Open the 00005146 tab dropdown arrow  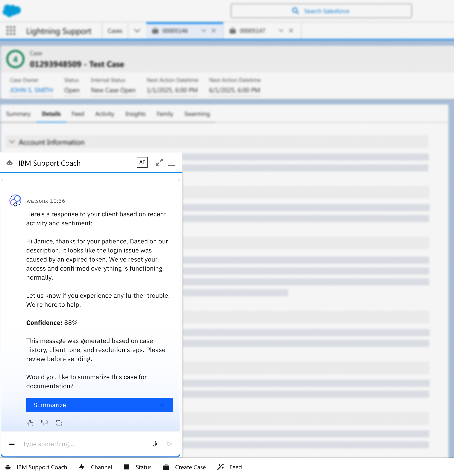(x=203, y=31)
